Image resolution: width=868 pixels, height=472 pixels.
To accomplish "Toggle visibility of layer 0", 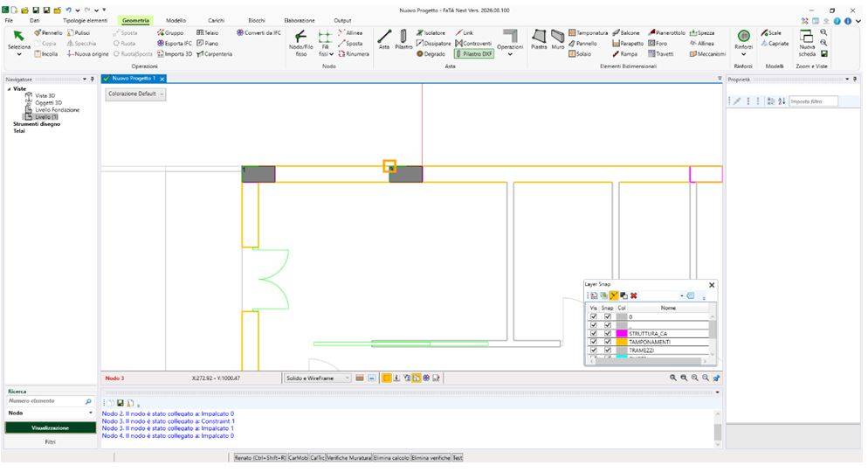I will point(594,317).
